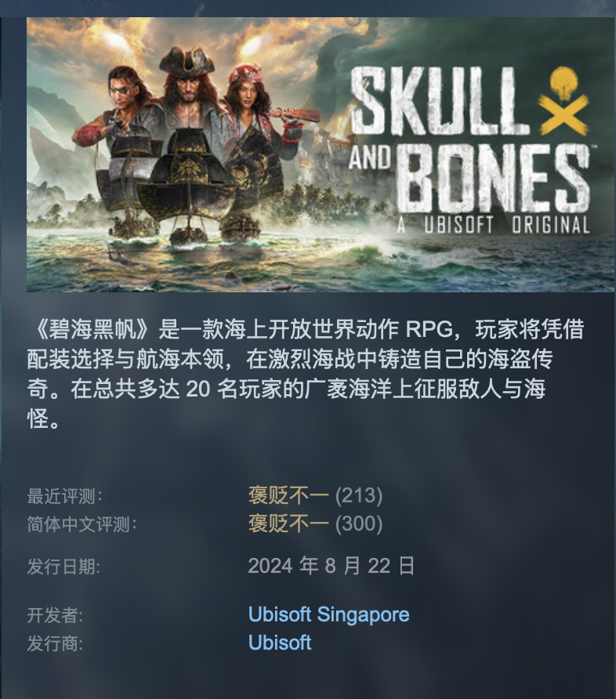The width and height of the screenshot is (616, 699).
Task: Click the 《碧海黑帆》 game description paragraph
Action: point(306,374)
